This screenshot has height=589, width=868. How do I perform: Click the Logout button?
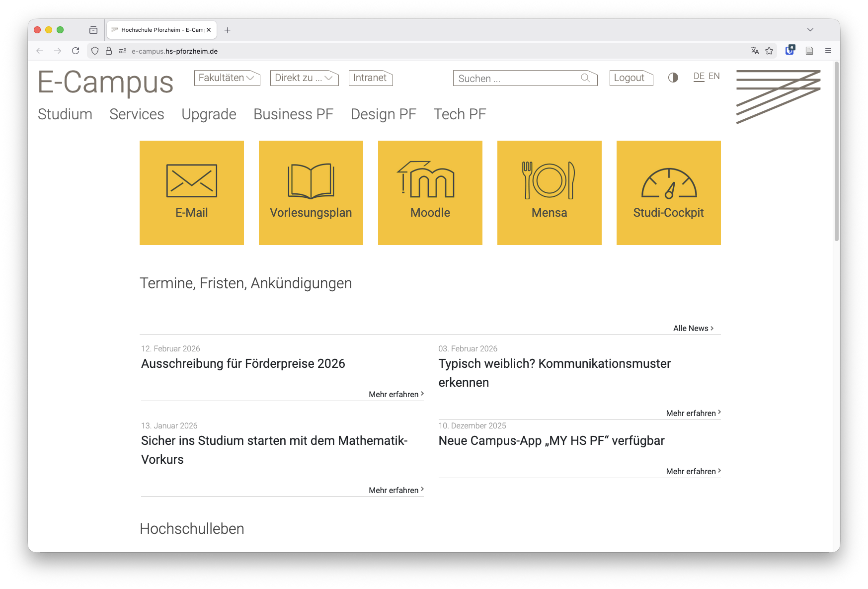[x=630, y=78]
